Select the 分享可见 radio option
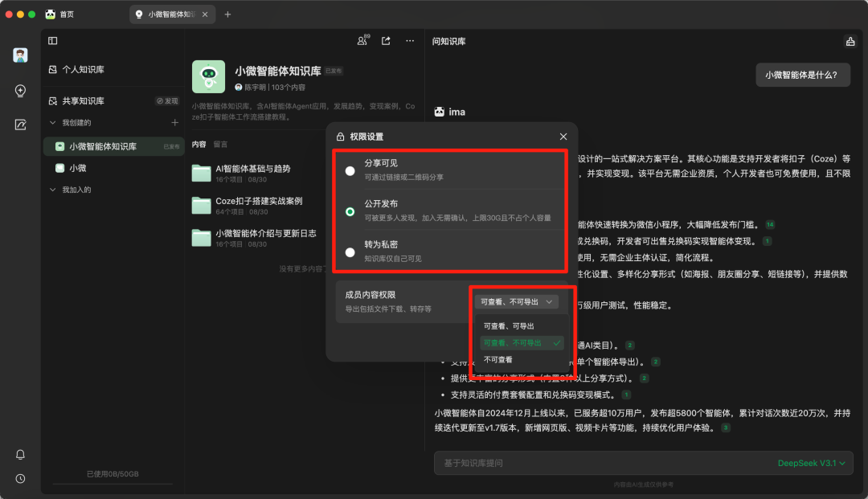This screenshot has height=499, width=868. [350, 170]
